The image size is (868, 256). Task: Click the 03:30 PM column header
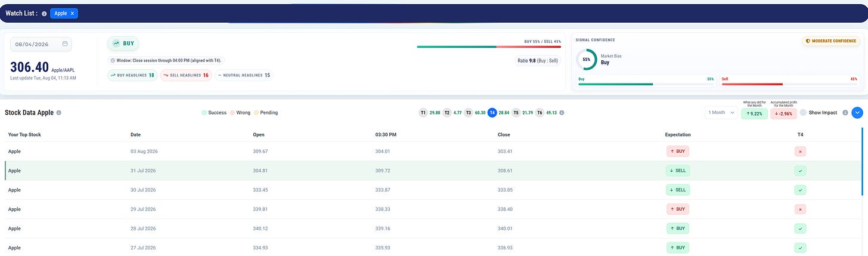pyautogui.click(x=386, y=135)
